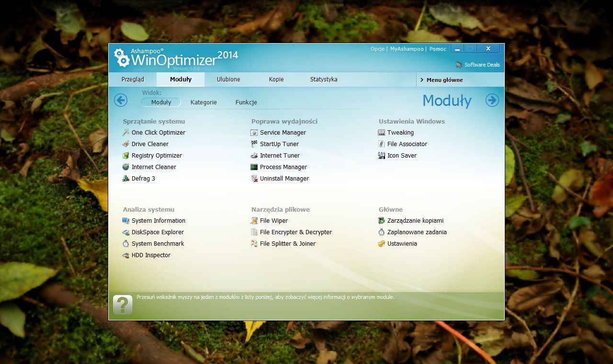
Task: Open the Drive Cleaner text link
Action: pos(150,144)
